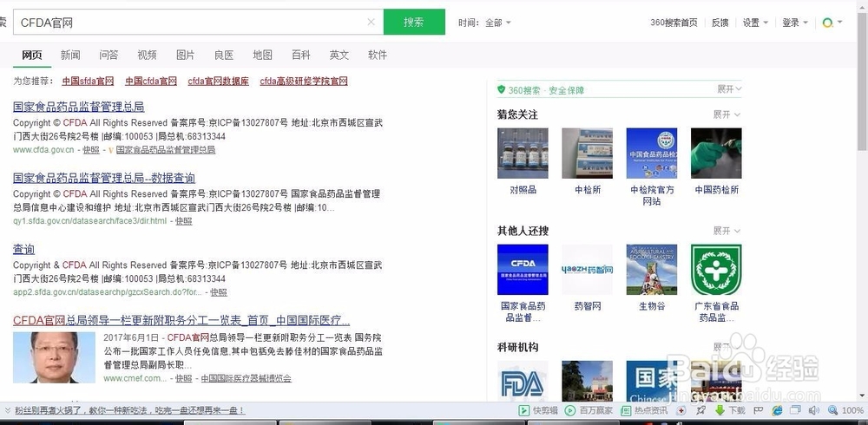
Task: Open the 100% zoom control
Action: (x=845, y=410)
